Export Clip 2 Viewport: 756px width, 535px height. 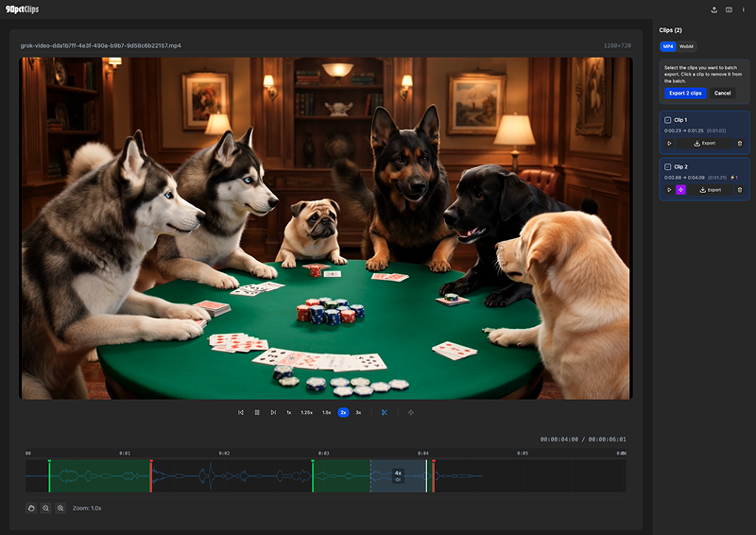coord(711,190)
